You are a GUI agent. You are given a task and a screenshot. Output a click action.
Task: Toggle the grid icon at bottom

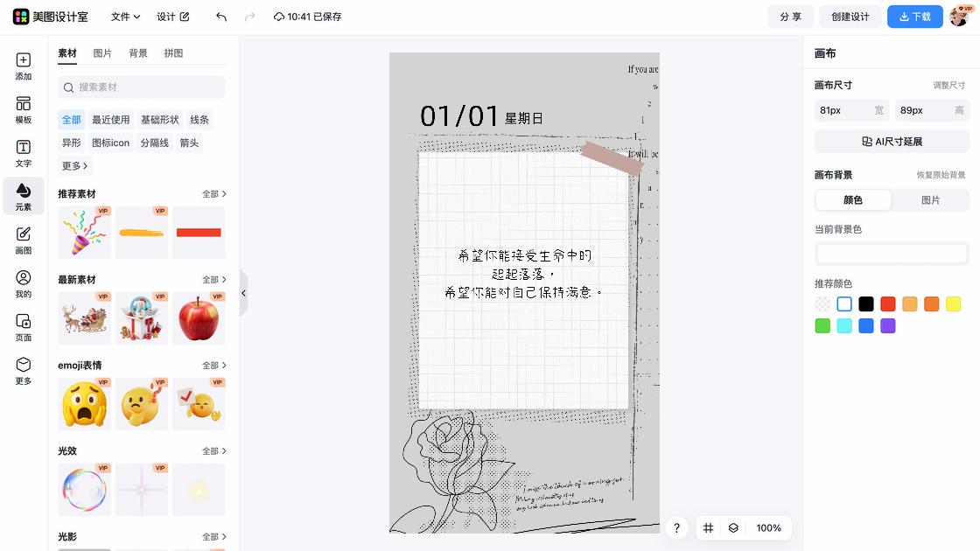point(709,528)
